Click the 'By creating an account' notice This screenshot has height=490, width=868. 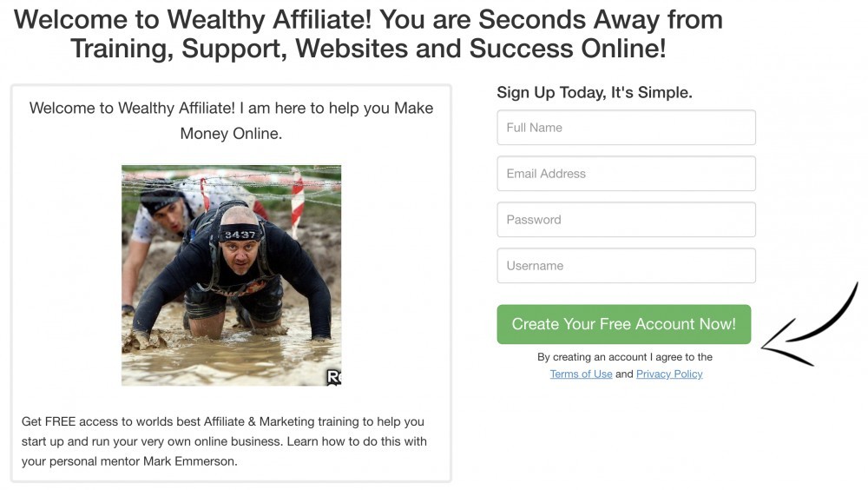(625, 357)
